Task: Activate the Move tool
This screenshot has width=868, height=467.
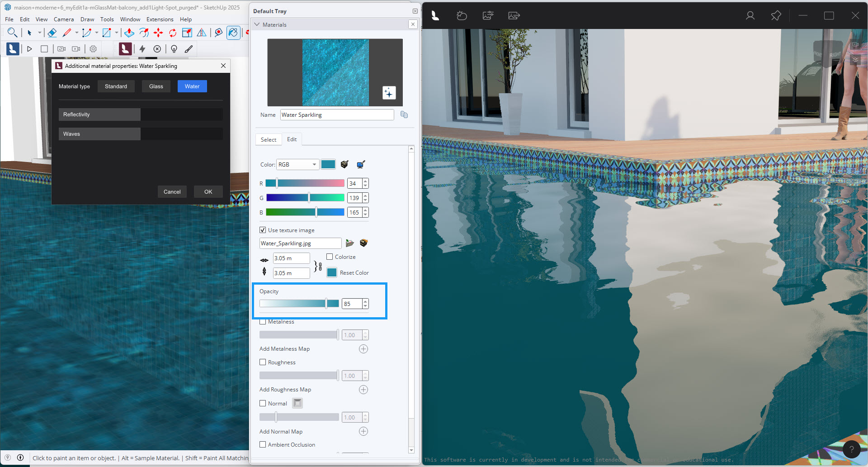Action: pos(158,33)
